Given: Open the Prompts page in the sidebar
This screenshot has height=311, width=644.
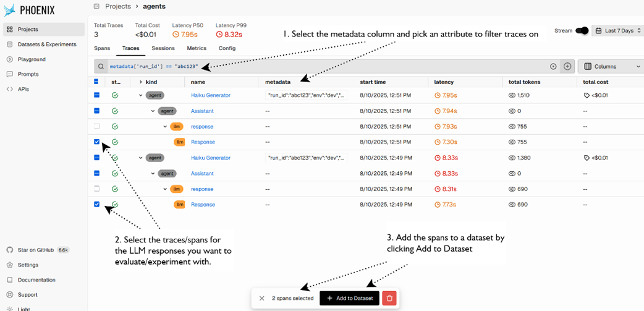Looking at the screenshot, I should pyautogui.click(x=28, y=74).
